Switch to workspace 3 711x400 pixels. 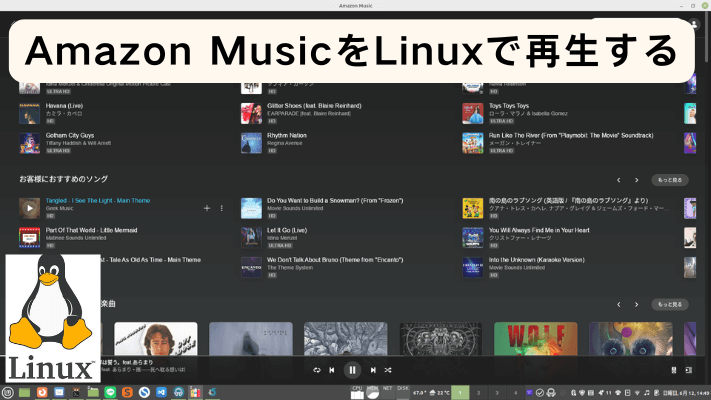497,393
